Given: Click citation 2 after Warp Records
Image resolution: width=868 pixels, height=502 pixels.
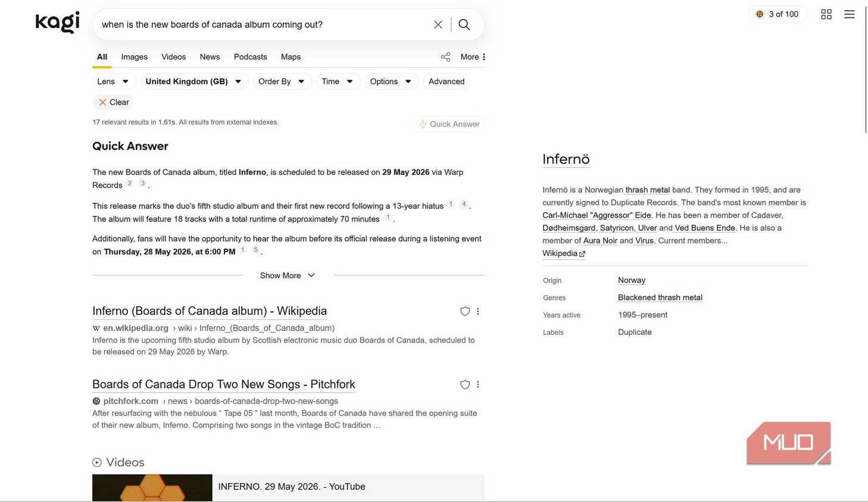Looking at the screenshot, I should [x=130, y=183].
